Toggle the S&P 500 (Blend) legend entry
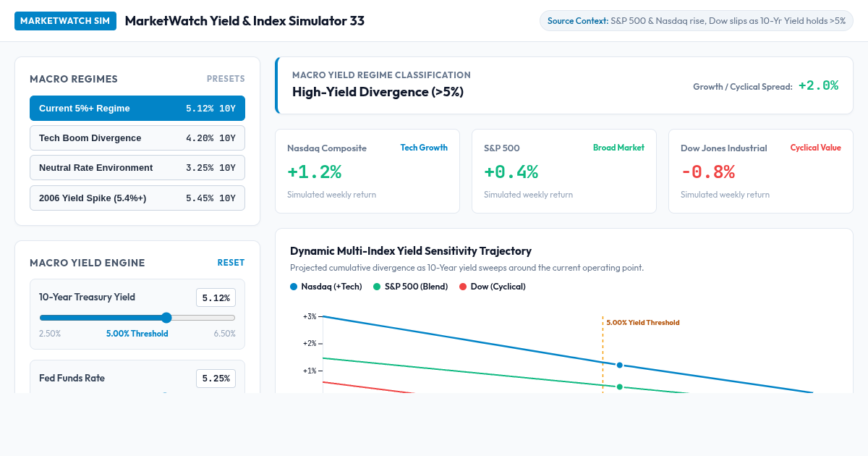This screenshot has width=868, height=456. click(410, 287)
